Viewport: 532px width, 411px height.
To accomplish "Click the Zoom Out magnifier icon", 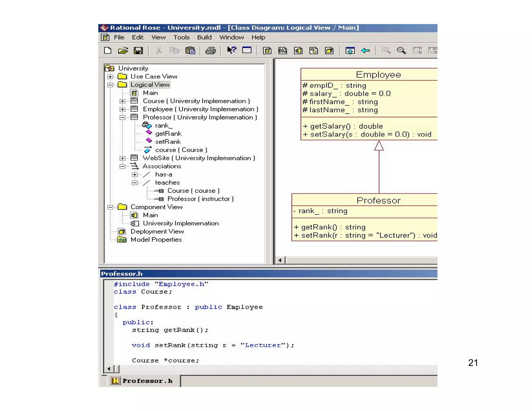I will pyautogui.click(x=401, y=50).
